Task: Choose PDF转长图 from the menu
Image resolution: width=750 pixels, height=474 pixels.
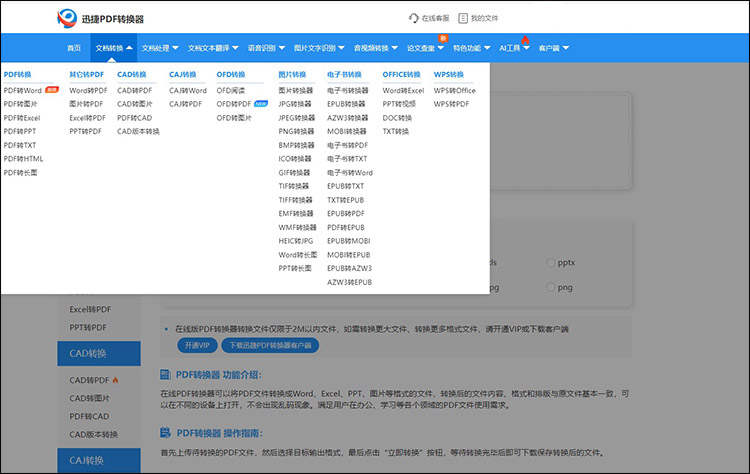Action: (x=20, y=173)
